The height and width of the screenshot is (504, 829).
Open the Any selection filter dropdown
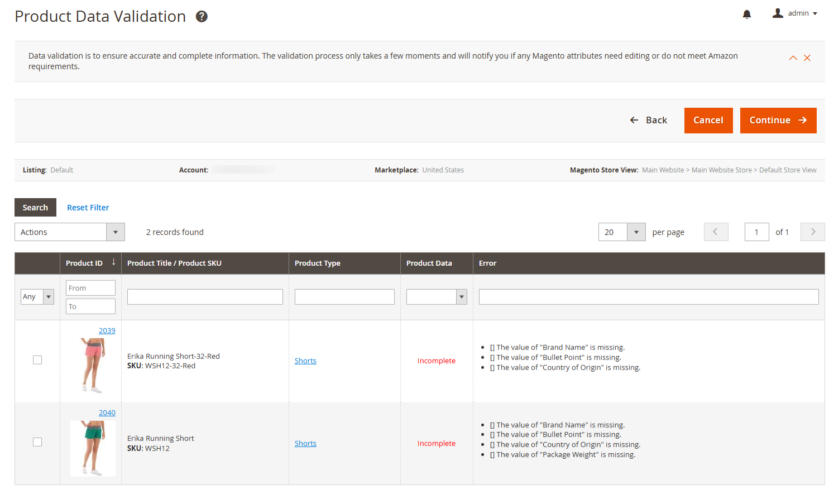pyautogui.click(x=37, y=297)
